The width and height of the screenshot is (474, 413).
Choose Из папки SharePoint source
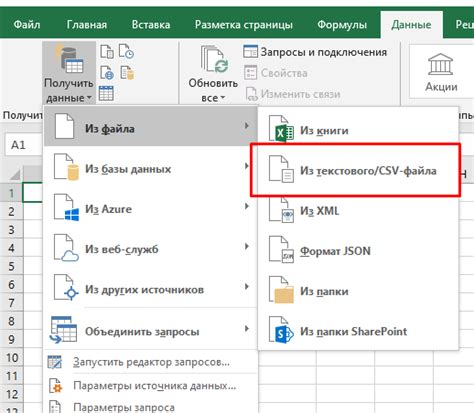click(x=358, y=332)
